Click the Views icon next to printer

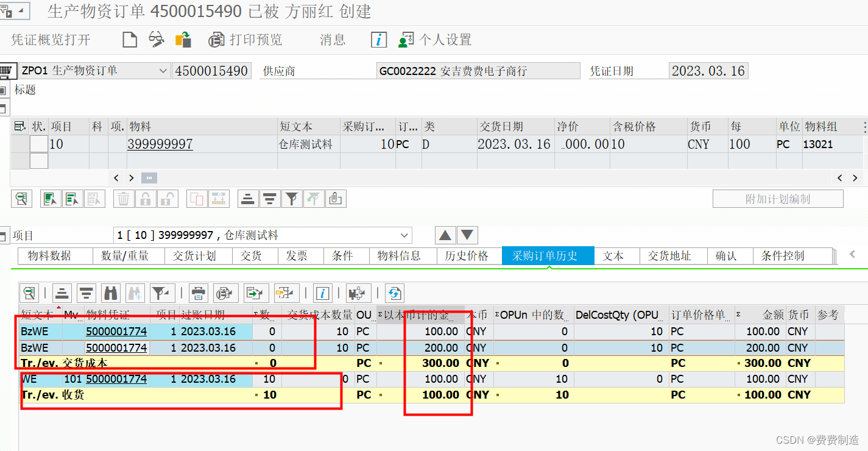coord(225,293)
